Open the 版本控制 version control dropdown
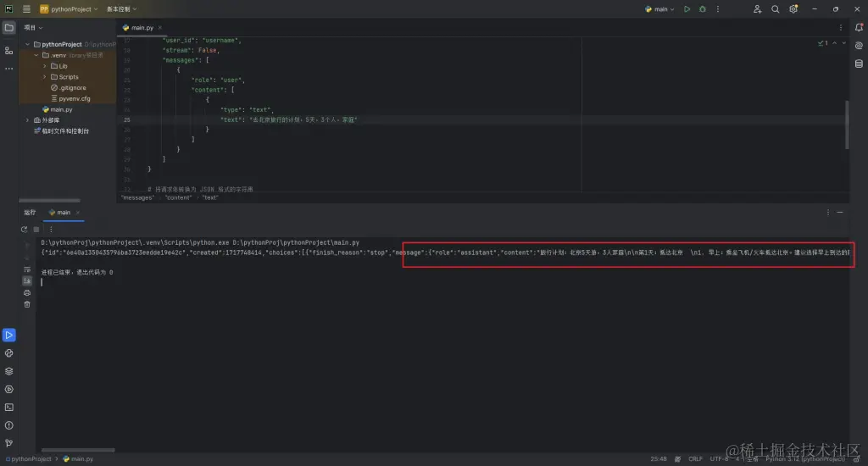This screenshot has width=868, height=466. [121, 8]
